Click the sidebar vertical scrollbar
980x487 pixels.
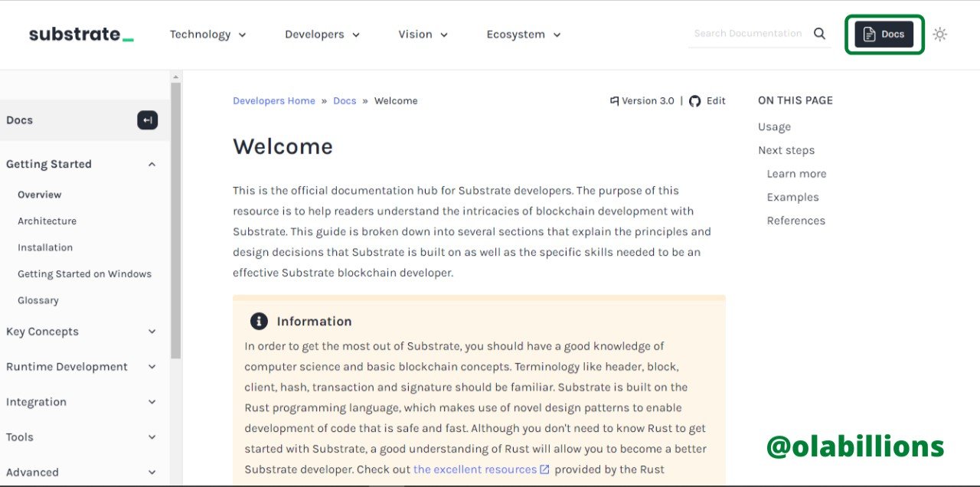176,221
